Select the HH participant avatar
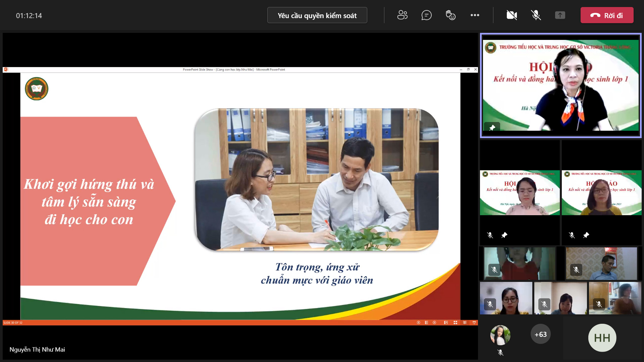Screen dimensions: 644x362 pyautogui.click(x=602, y=338)
